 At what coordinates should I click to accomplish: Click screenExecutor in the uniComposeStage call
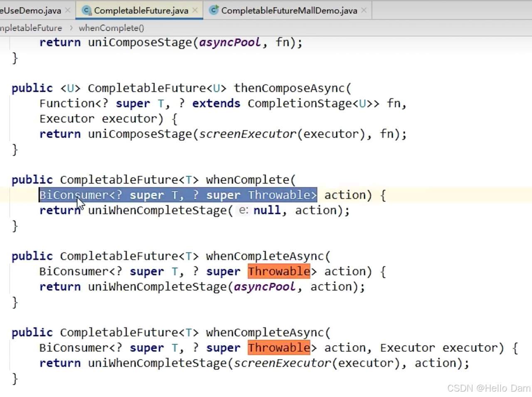[x=248, y=134]
